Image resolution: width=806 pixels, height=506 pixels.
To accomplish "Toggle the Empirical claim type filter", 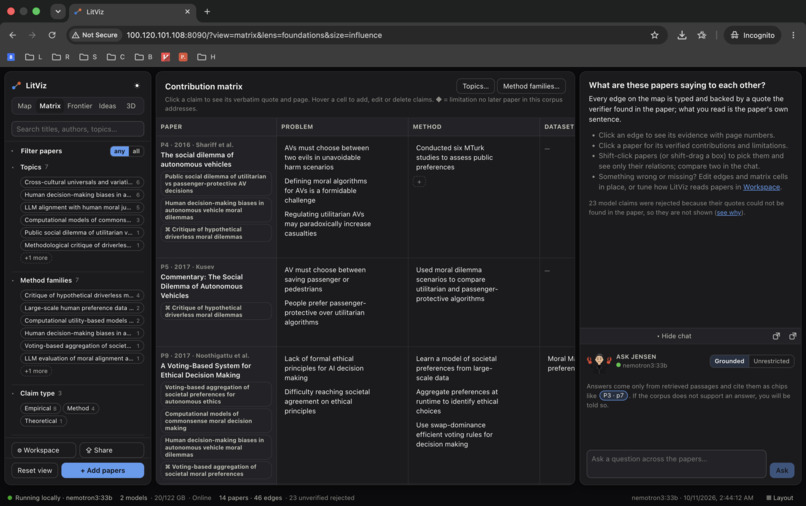I will point(40,408).
